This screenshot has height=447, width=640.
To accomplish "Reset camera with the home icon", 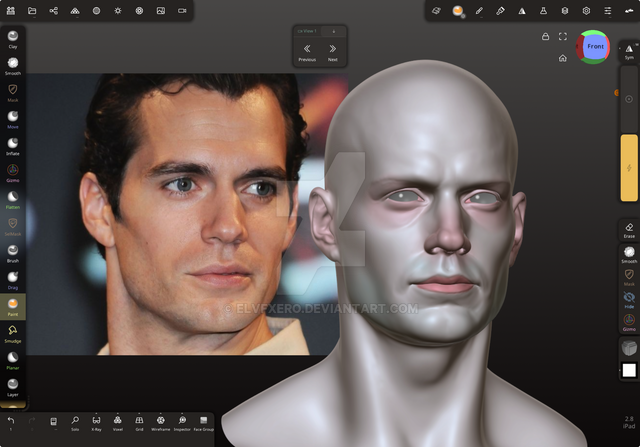I will click(563, 58).
